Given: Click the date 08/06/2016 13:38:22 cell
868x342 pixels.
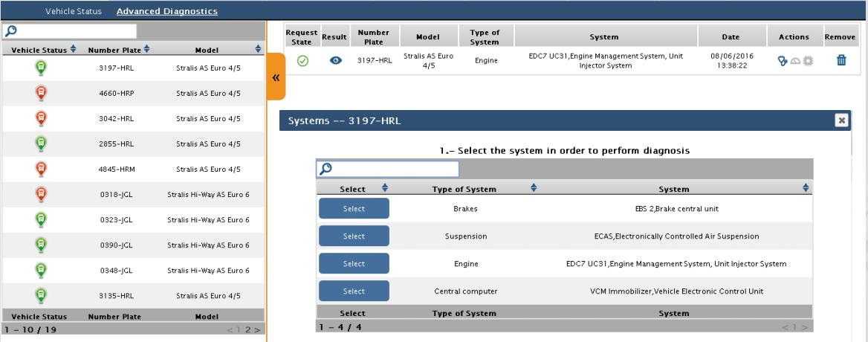Looking at the screenshot, I should 731,61.
